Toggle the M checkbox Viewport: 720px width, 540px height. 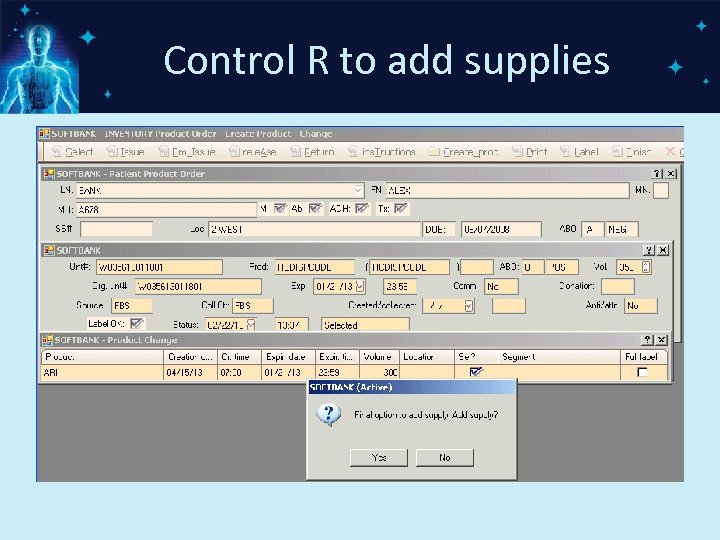tap(280, 208)
